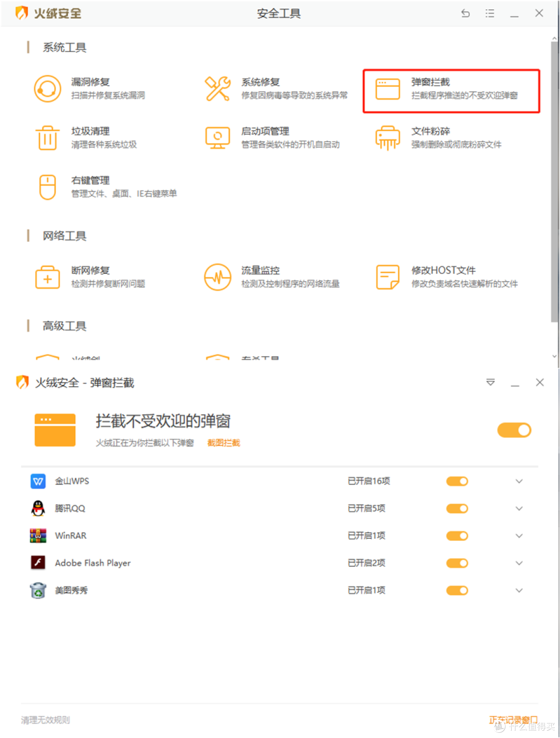Viewport: 560px width, 738px height.
Task: Open the 系统修复 wrench icon
Action: point(218,89)
